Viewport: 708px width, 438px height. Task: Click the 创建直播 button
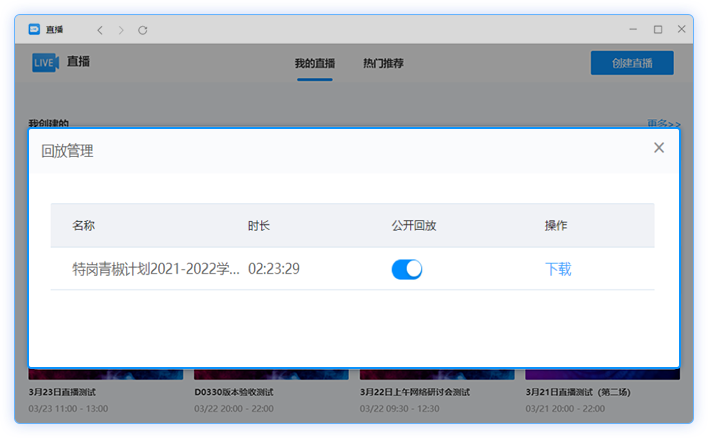tap(632, 63)
